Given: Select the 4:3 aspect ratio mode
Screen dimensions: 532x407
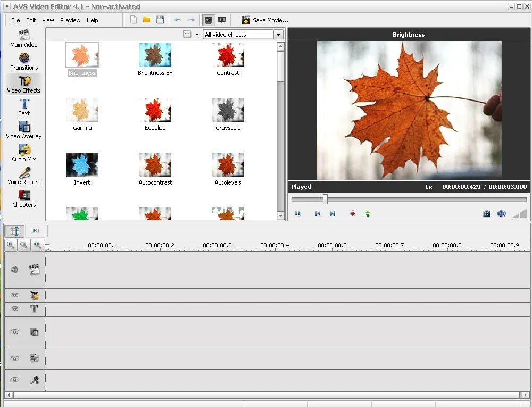Looking at the screenshot, I should pos(208,20).
